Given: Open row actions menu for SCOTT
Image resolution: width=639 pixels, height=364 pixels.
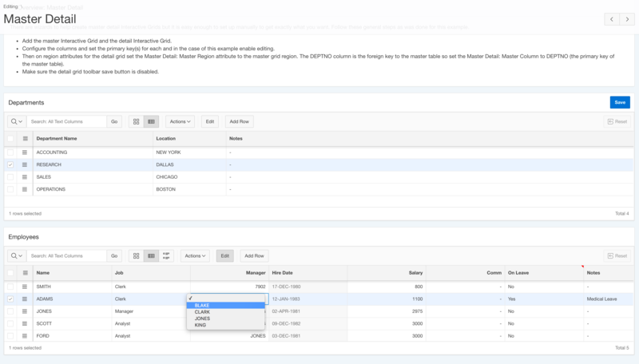Looking at the screenshot, I should tap(26, 323).
